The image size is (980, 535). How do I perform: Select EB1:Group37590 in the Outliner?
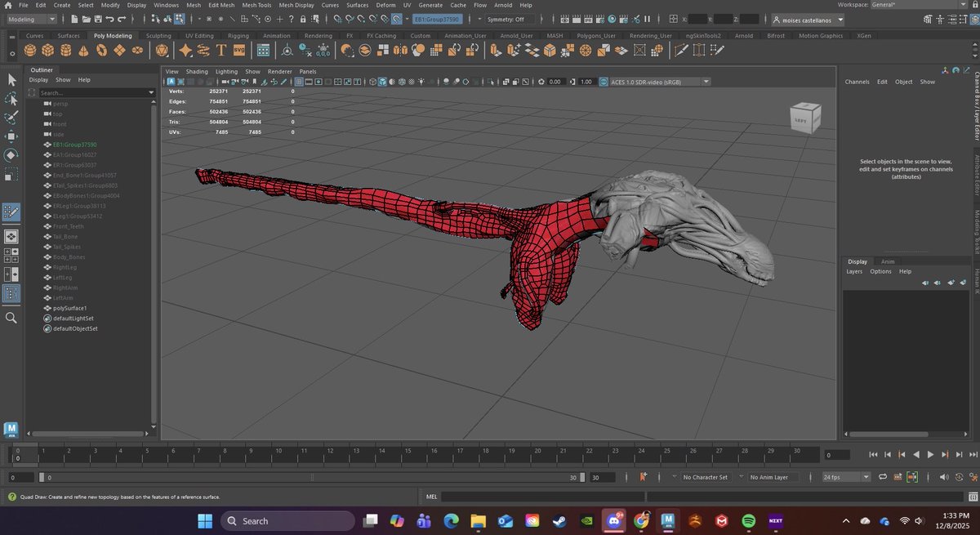(x=75, y=145)
